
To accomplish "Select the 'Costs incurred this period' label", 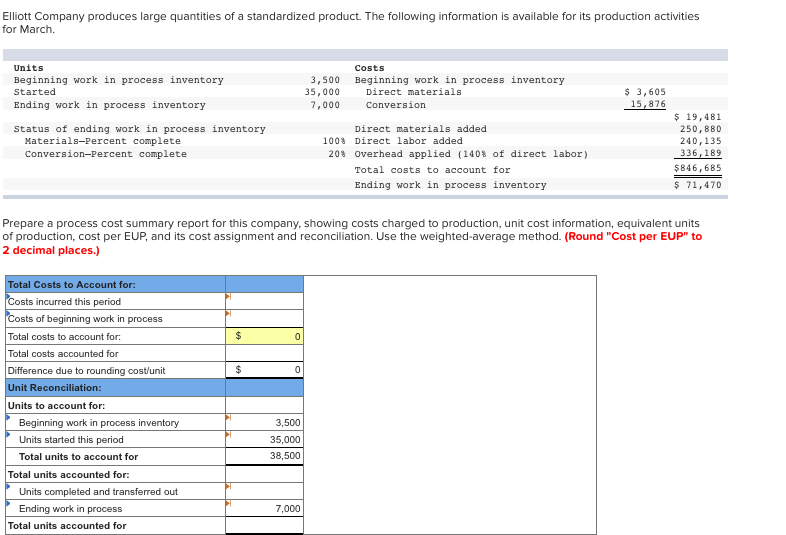I will (64, 302).
